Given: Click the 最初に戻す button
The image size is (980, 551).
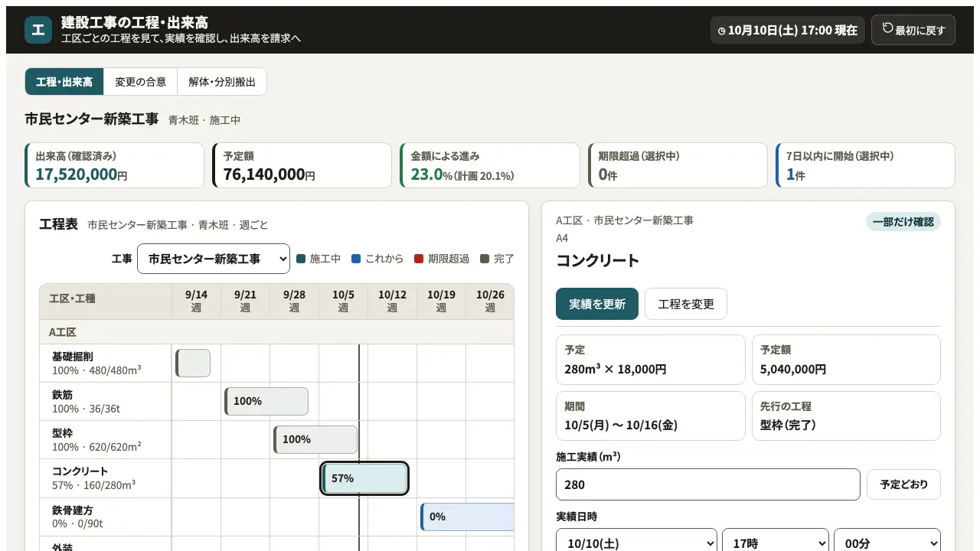Looking at the screenshot, I should pos(913,30).
